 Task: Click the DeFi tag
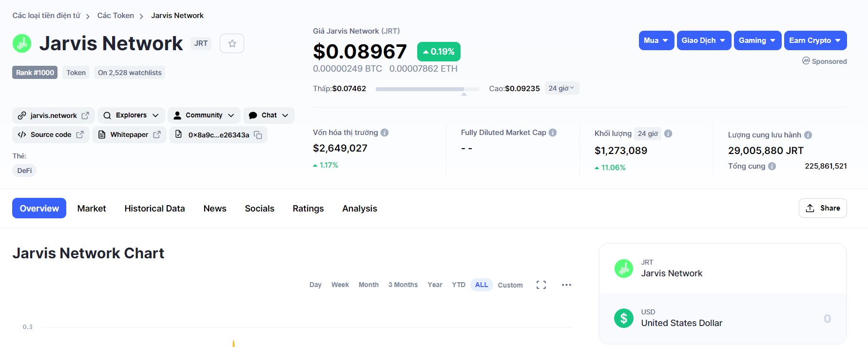click(x=24, y=171)
